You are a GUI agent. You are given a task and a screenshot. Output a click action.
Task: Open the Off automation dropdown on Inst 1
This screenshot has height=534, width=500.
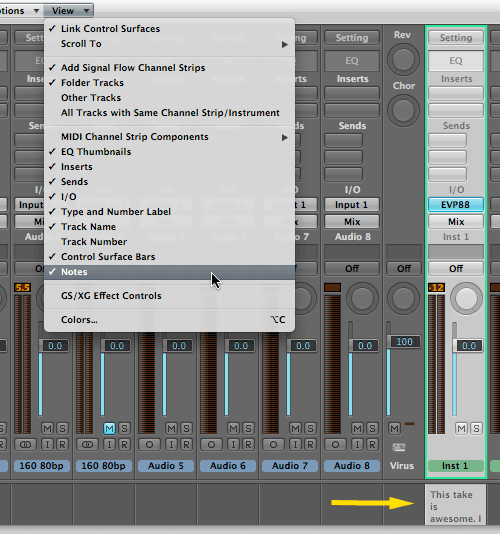pyautogui.click(x=456, y=268)
